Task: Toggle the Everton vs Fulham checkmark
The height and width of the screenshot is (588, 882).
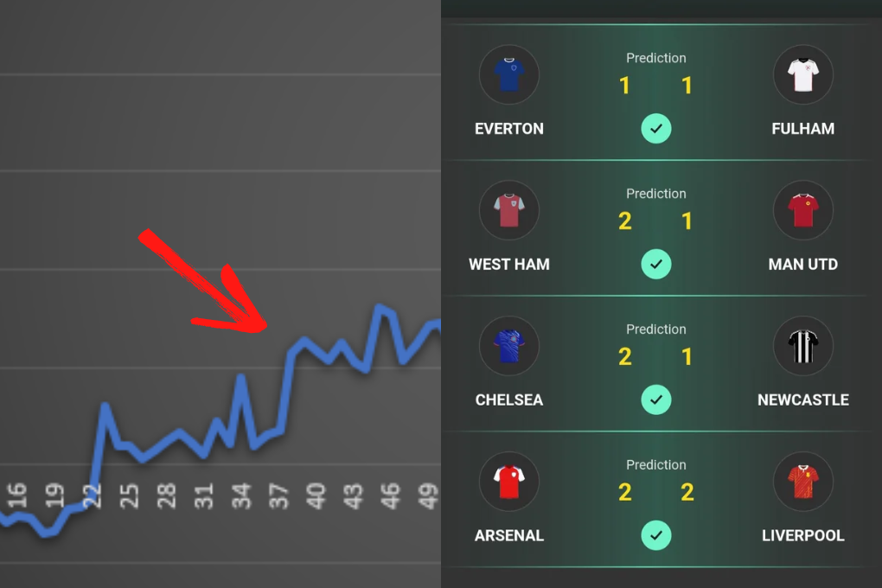Action: point(656,129)
